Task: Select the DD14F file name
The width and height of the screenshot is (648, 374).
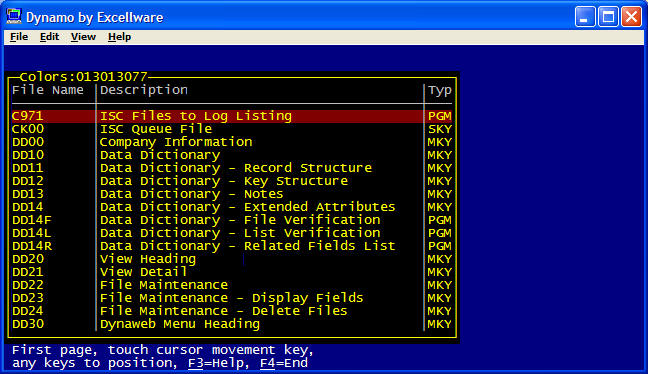Action: (x=32, y=220)
